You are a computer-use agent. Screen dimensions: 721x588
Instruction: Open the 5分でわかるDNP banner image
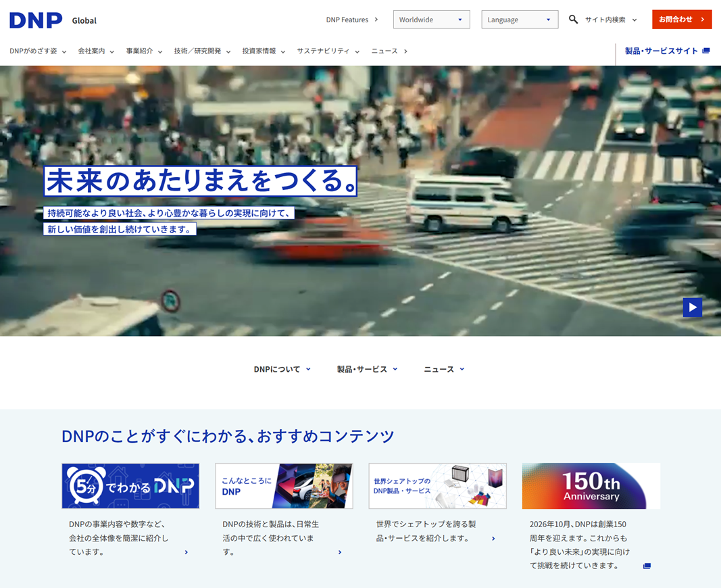[x=130, y=486]
